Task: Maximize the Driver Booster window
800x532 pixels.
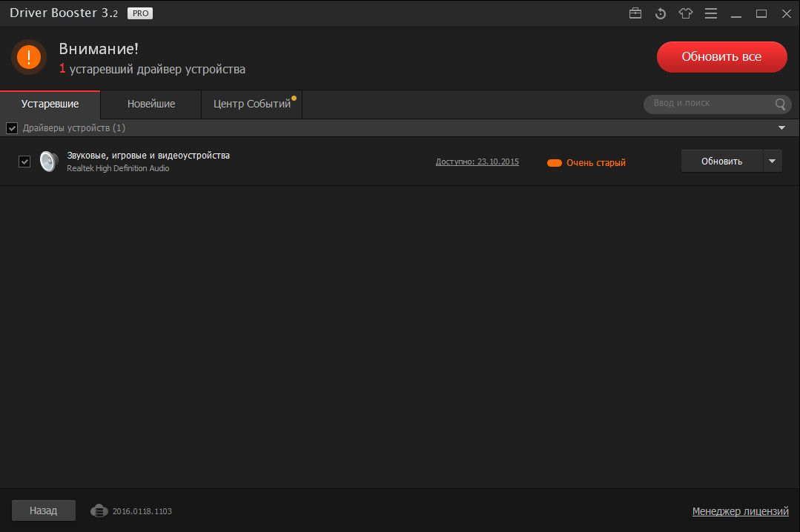Action: point(761,14)
